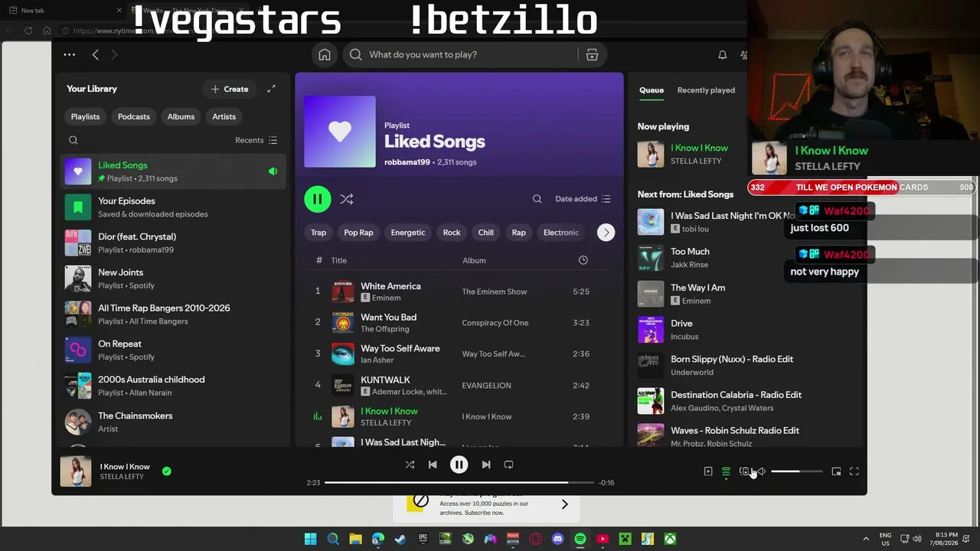Skip to the next track

pos(486,465)
